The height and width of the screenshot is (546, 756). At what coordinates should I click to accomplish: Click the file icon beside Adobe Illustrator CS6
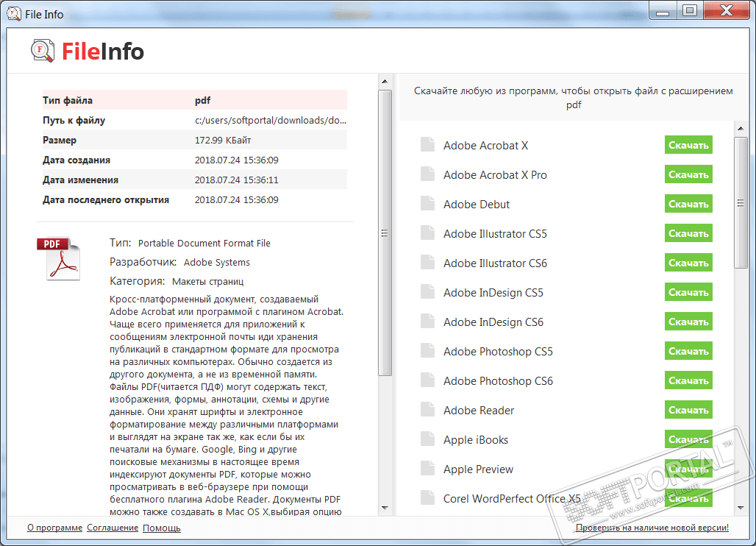427,263
